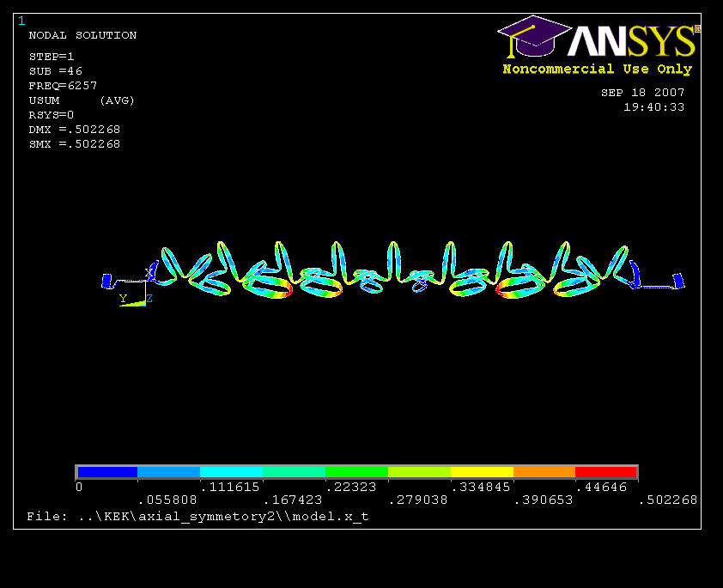Click the FREQ=6257 value
The image size is (723, 588).
pyautogui.click(x=63, y=86)
